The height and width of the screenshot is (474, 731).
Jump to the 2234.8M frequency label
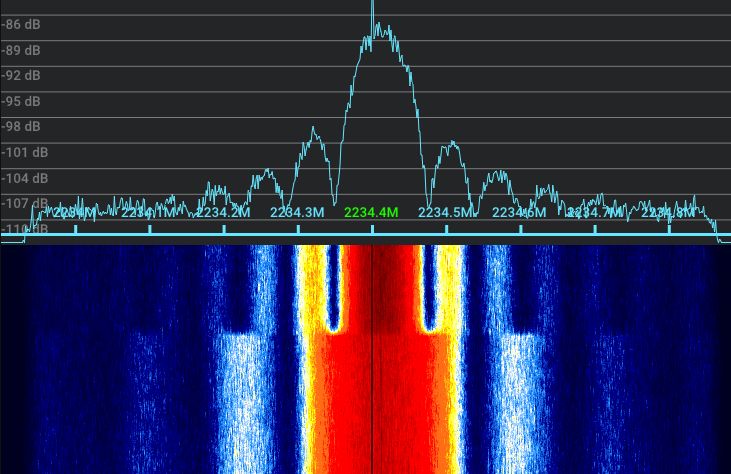click(667, 212)
